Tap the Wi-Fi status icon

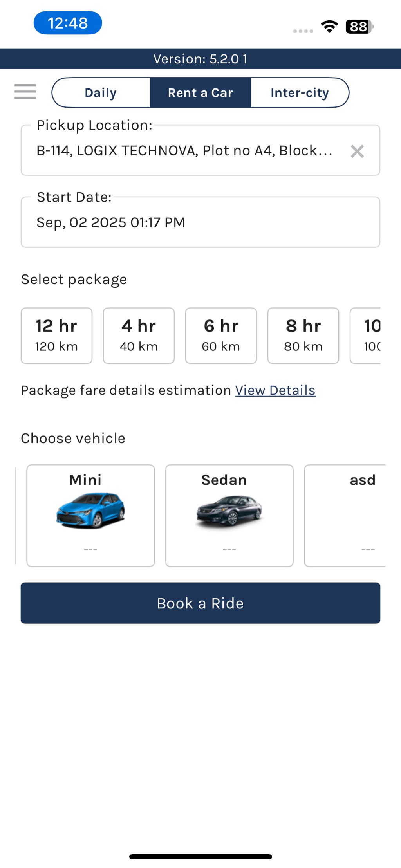[329, 27]
